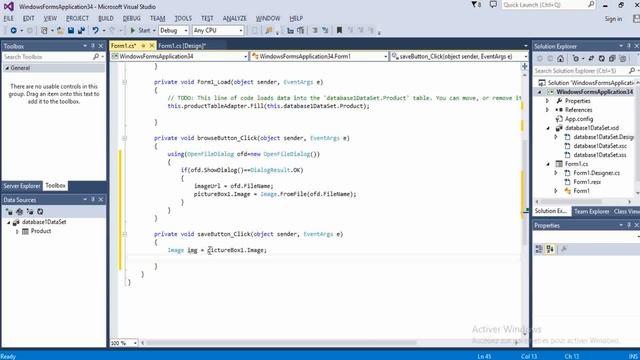Collapse the General toolbox group
Viewport: 640px width, 360px height.
(7, 68)
